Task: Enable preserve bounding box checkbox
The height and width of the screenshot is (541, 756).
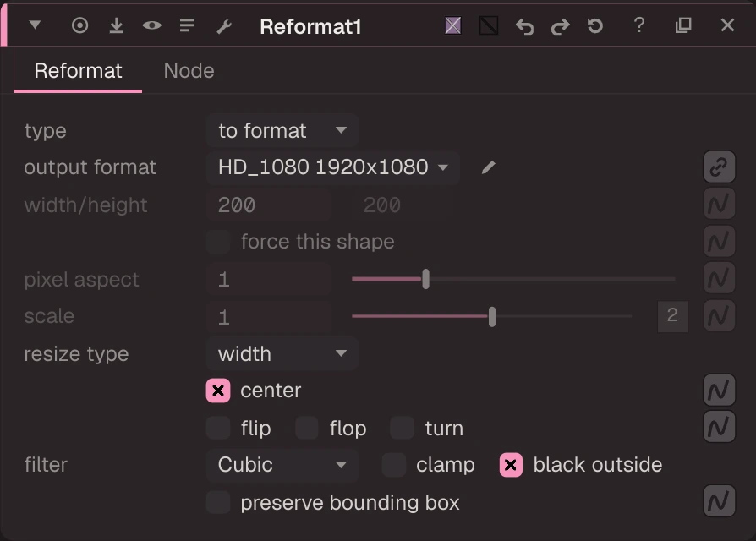Action: (218, 502)
